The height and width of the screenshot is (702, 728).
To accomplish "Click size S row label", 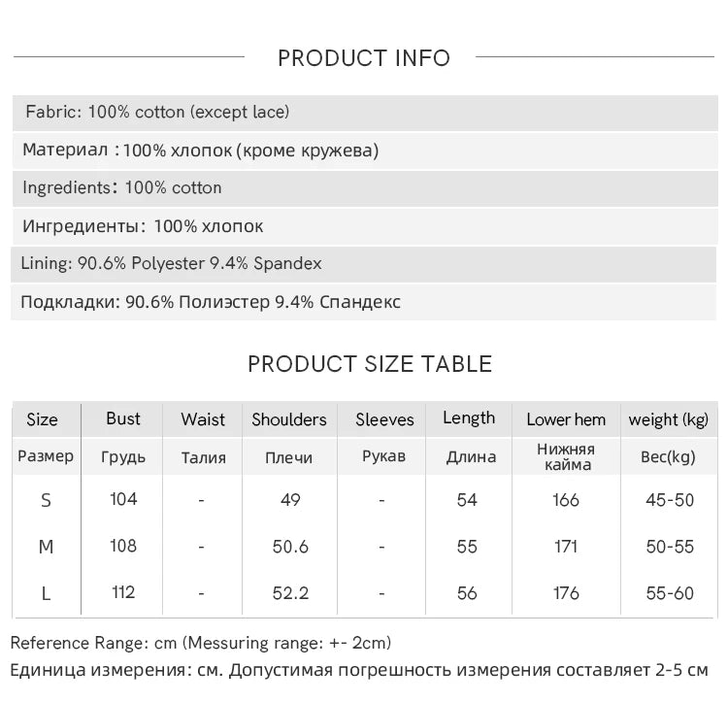I will pyautogui.click(x=46, y=500).
